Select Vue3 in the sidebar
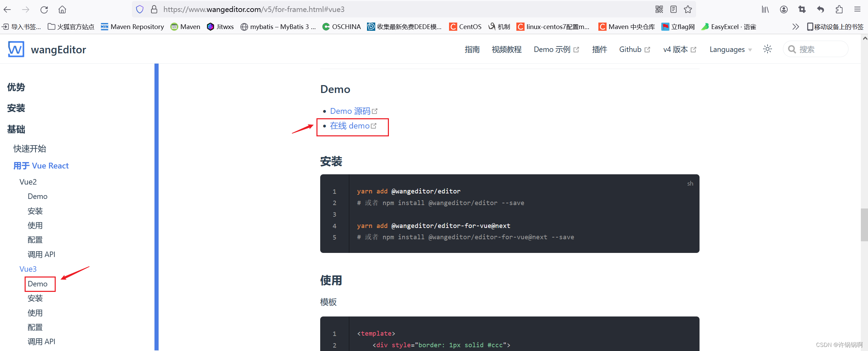This screenshot has width=868, height=351. click(28, 269)
